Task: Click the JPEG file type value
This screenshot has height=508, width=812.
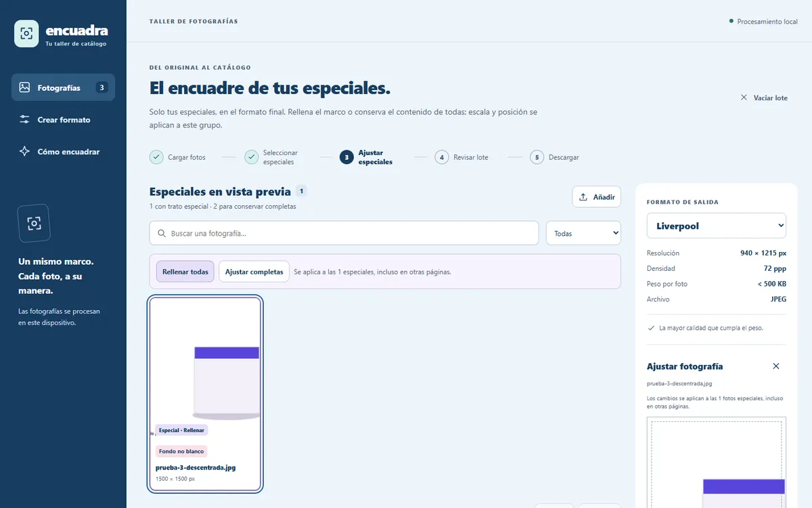Action: click(x=777, y=299)
